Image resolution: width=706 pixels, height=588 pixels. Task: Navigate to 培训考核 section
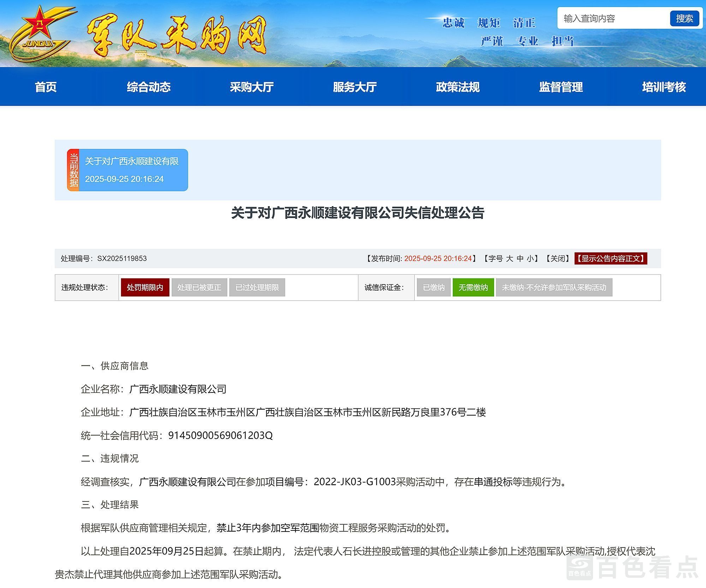(x=664, y=87)
